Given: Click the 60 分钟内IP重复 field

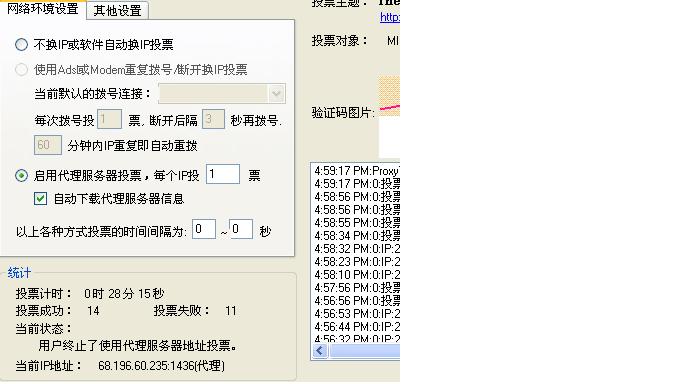Looking at the screenshot, I should pos(48,145).
